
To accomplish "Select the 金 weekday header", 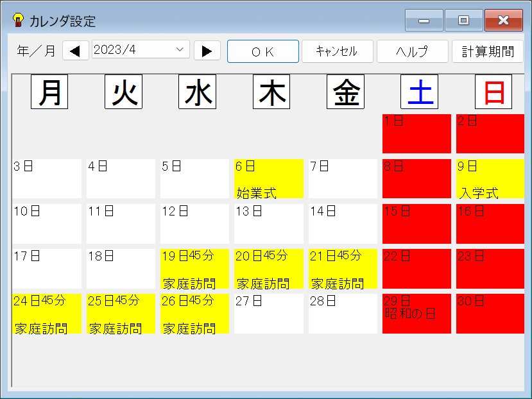I will [345, 92].
